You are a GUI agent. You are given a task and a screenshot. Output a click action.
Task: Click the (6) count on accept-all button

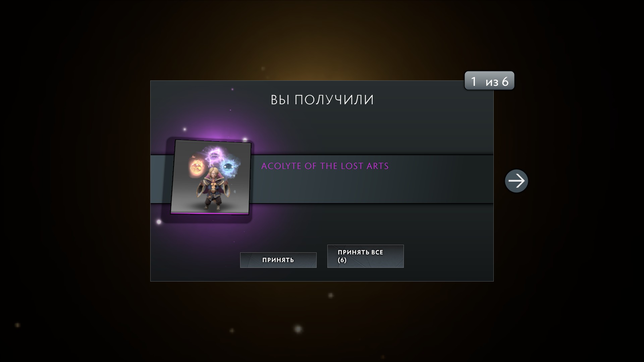(342, 260)
